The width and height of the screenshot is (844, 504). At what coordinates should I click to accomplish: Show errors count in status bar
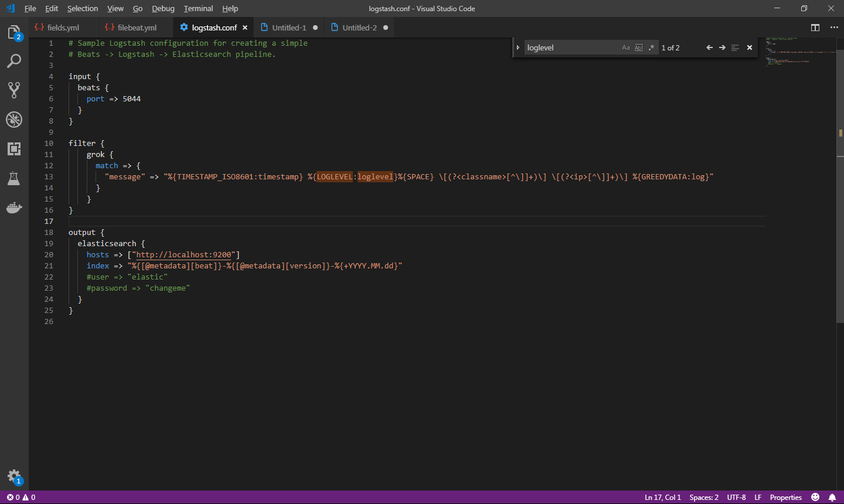[13, 497]
